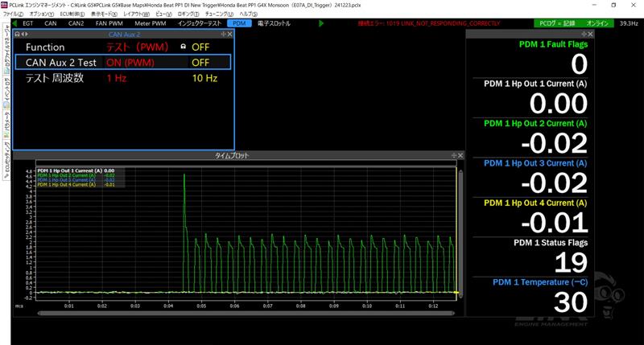Screen dimensions: 644x345
Task: Open the ログファイルマネージャ side tab
Action: (x=7, y=49)
